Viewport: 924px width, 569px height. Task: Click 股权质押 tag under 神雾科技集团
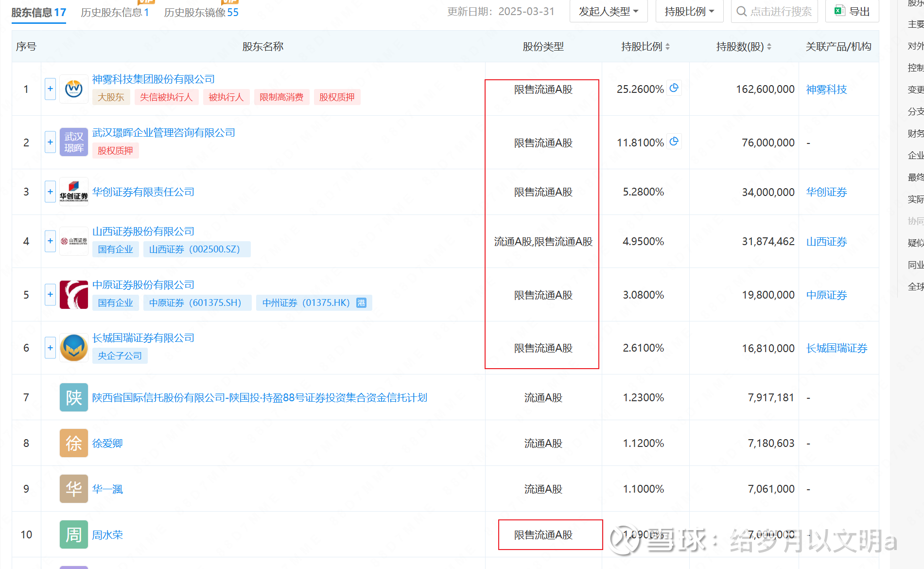pyautogui.click(x=337, y=97)
